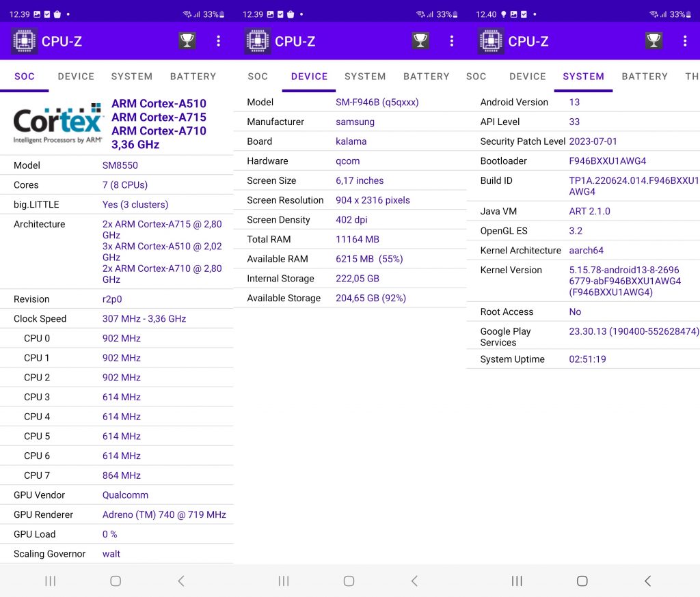Tap the trophy icon in the left panel
The height and width of the screenshot is (597, 700).
click(x=187, y=41)
